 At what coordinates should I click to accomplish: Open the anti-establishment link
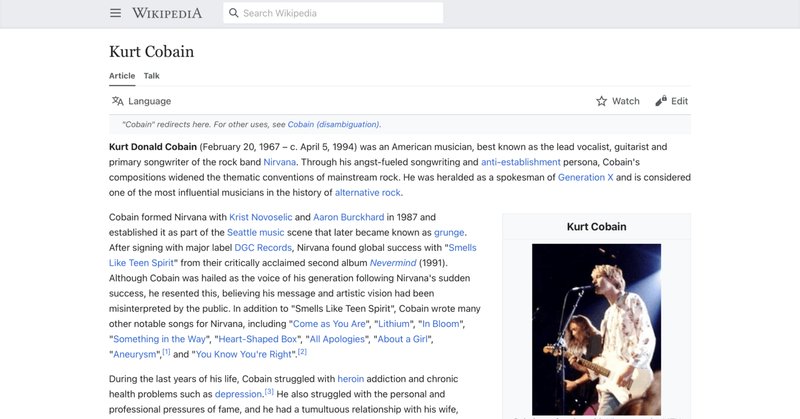click(x=520, y=162)
